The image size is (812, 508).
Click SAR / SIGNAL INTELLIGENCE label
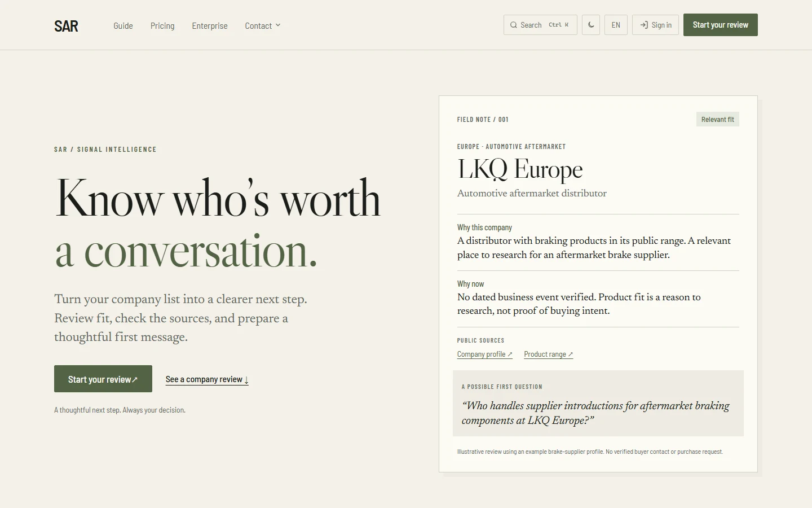pyautogui.click(x=105, y=150)
